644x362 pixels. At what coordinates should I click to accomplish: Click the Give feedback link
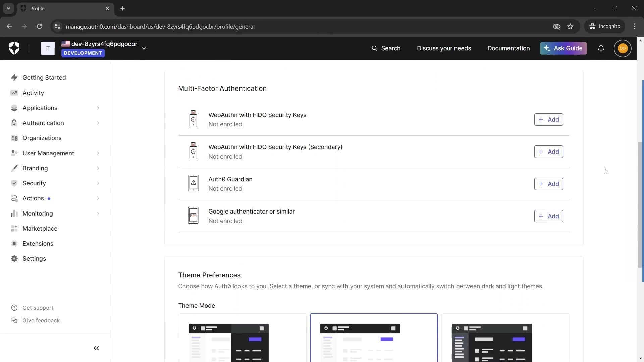click(41, 320)
